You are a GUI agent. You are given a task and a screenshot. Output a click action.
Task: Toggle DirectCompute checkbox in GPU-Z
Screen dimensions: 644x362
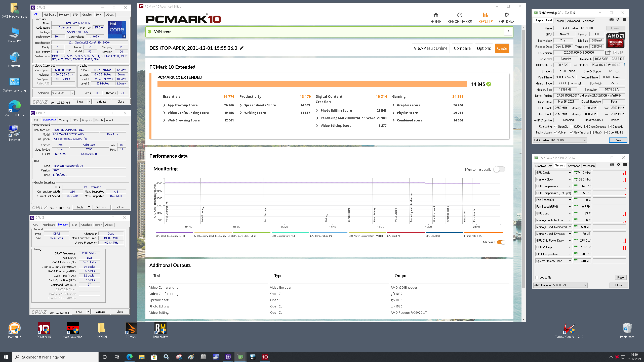pos(586,126)
